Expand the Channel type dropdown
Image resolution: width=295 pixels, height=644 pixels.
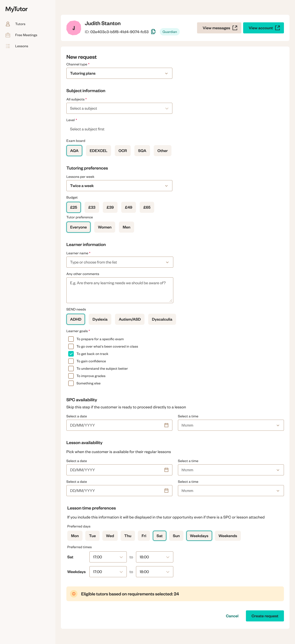(119, 73)
